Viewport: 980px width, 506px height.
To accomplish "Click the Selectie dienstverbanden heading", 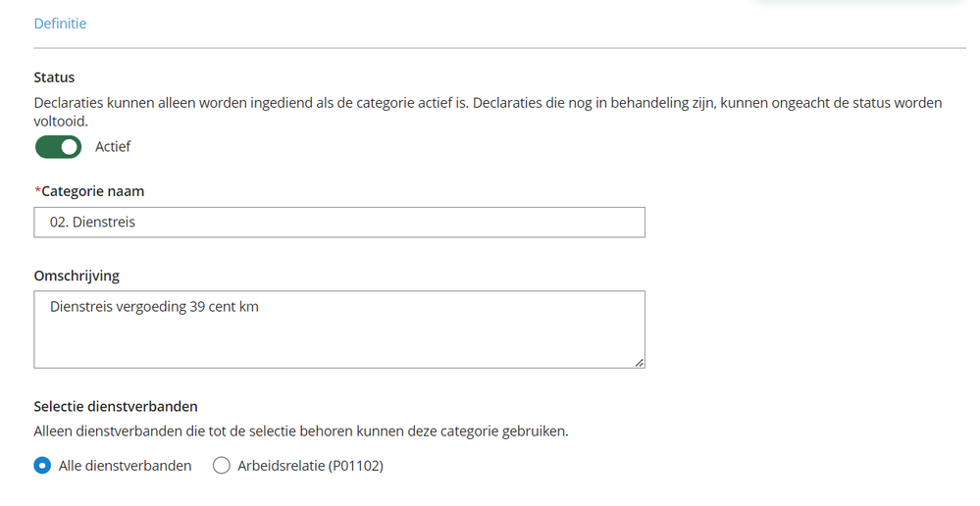I will click(x=116, y=406).
